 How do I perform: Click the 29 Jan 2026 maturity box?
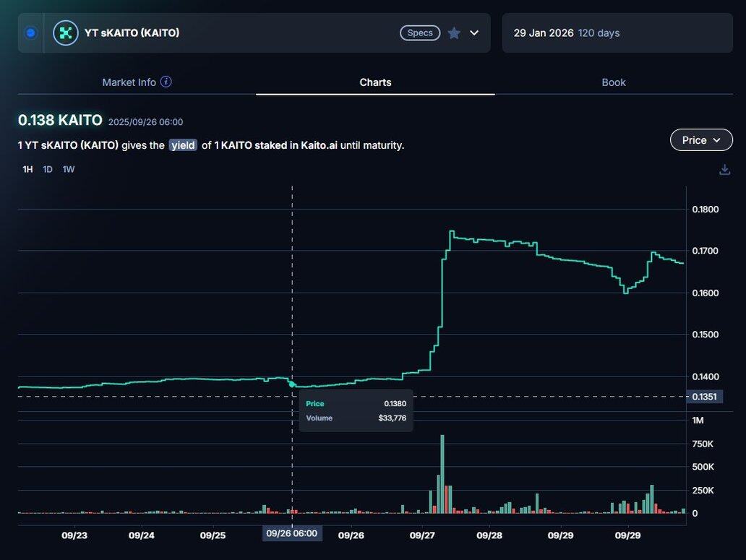click(x=617, y=33)
